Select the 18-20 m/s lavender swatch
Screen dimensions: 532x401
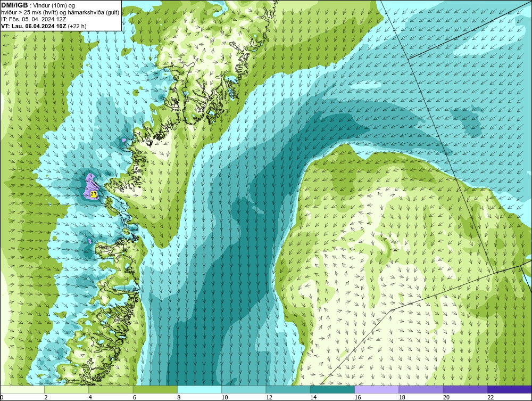421,389
